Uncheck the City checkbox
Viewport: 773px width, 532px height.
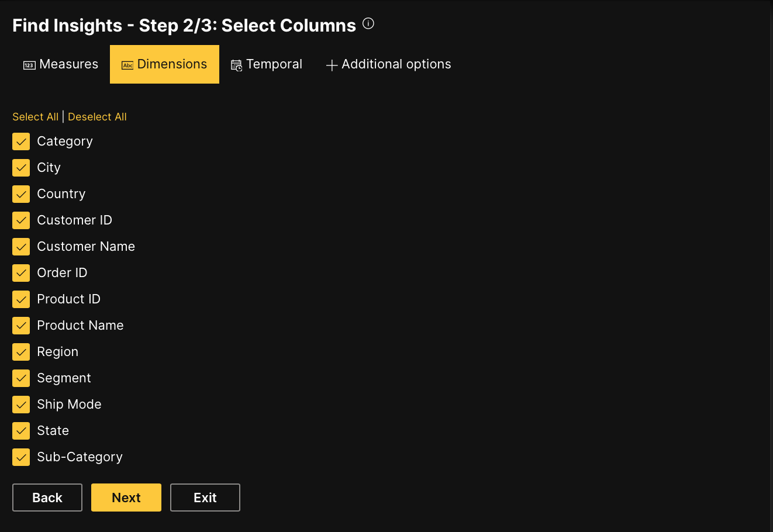point(21,168)
